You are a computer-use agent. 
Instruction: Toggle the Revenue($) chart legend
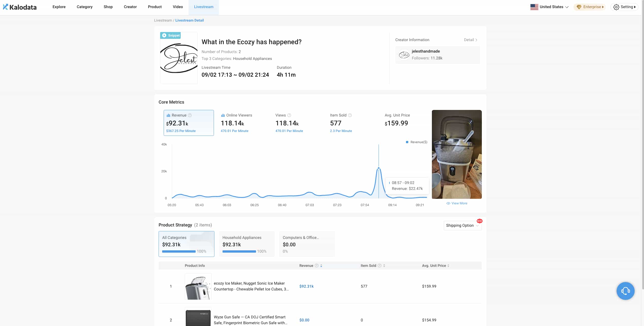click(417, 142)
